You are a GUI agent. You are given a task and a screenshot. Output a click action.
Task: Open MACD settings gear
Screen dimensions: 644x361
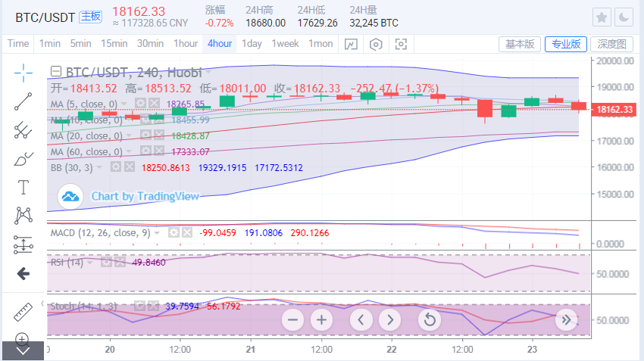click(174, 232)
